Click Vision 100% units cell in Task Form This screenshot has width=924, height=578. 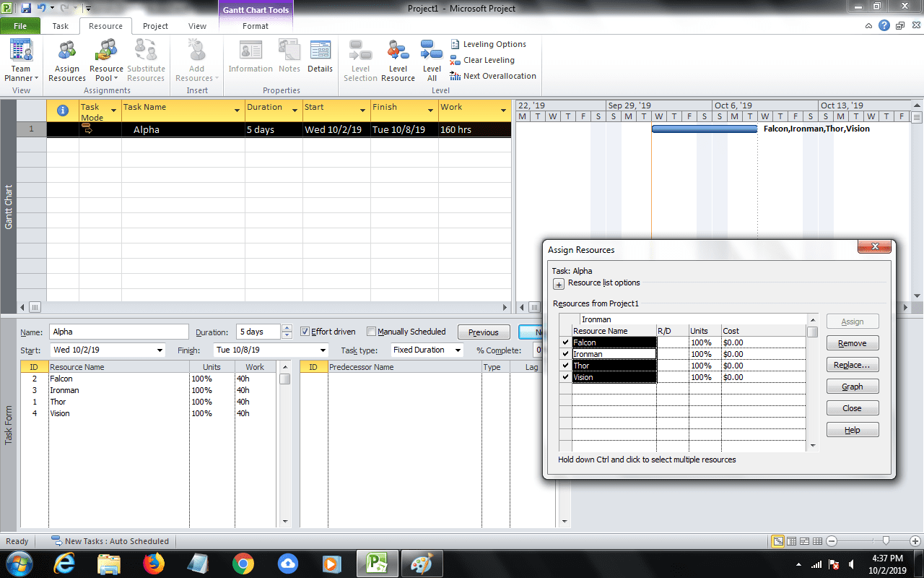pos(212,413)
